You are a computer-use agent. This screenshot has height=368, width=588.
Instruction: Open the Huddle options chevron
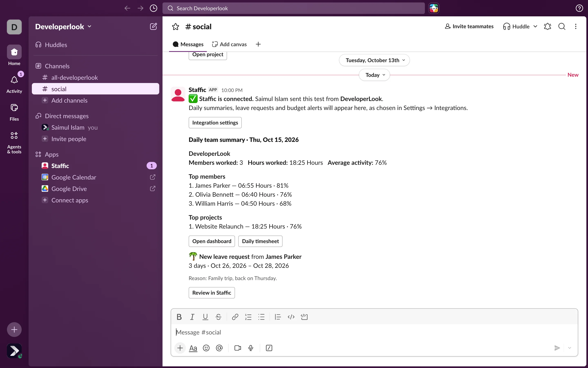click(x=535, y=26)
